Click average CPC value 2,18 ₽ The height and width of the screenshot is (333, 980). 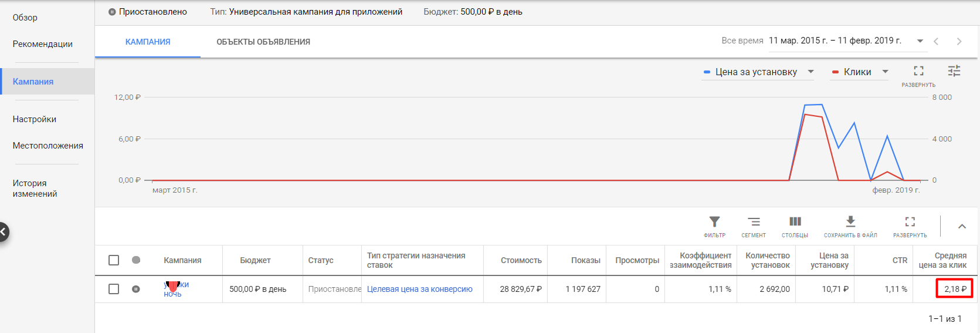(x=955, y=289)
